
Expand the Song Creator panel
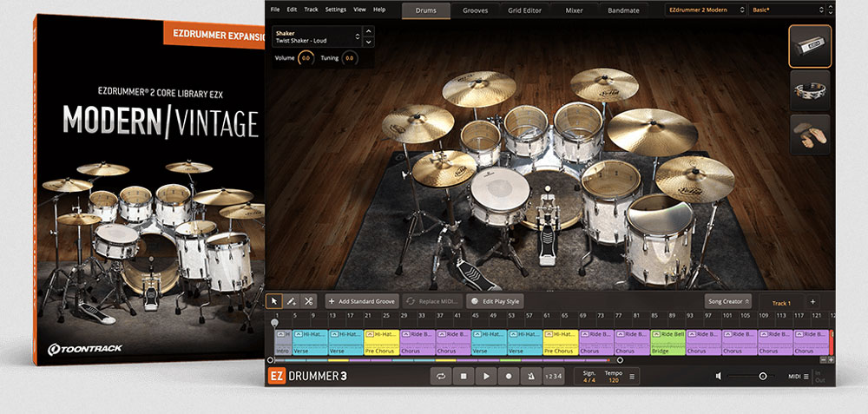click(x=728, y=301)
